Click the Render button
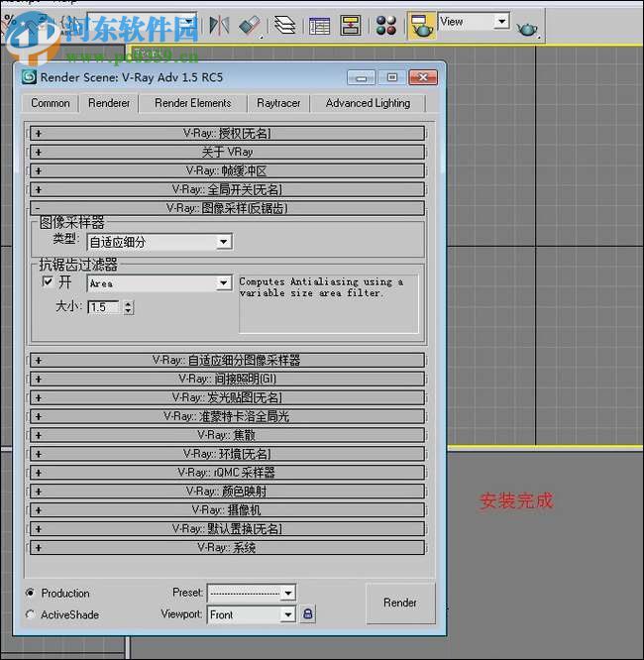The height and width of the screenshot is (660, 644). pyautogui.click(x=400, y=603)
